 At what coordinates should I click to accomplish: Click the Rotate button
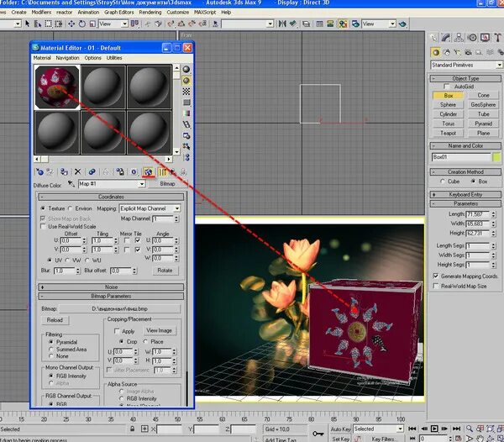pos(165,271)
